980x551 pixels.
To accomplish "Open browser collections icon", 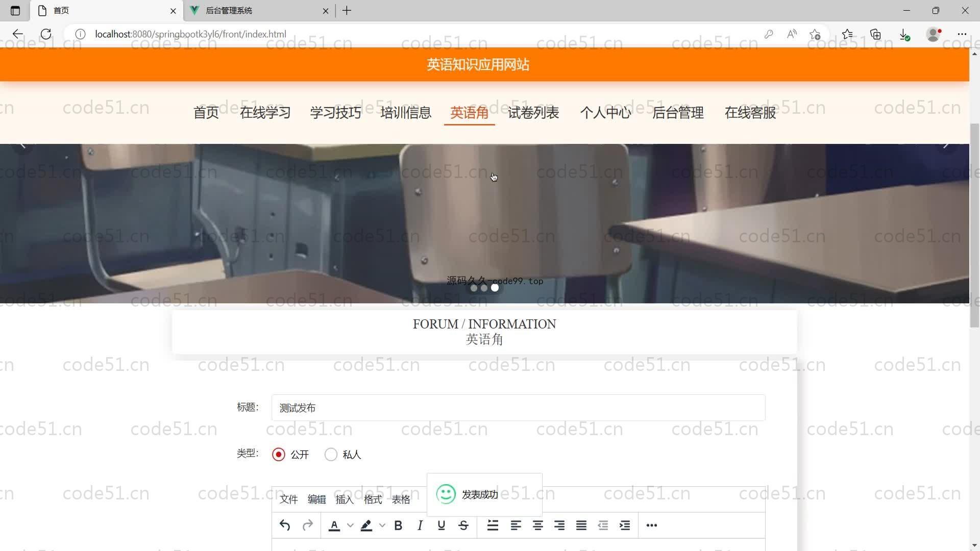I will [x=876, y=34].
